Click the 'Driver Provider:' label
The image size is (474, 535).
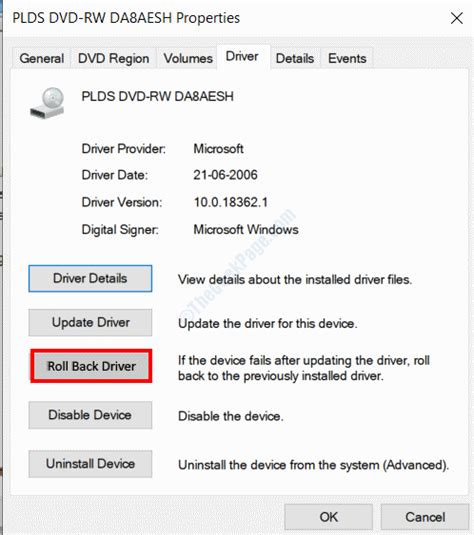124,149
